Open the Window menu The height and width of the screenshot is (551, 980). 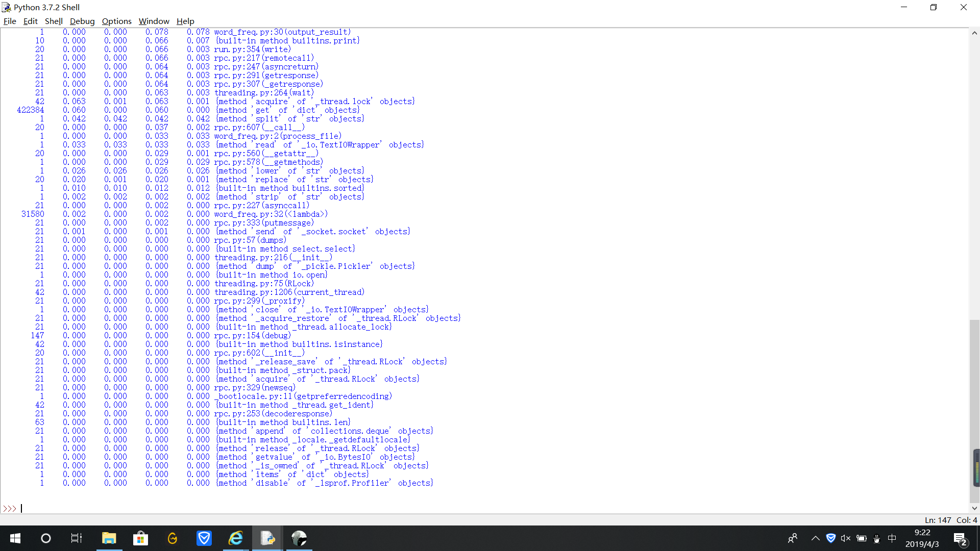154,21
